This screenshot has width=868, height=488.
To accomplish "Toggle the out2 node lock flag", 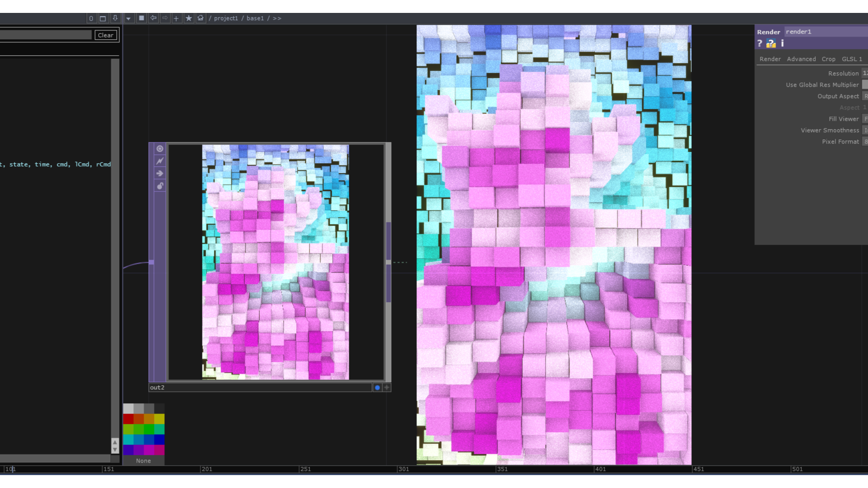I will point(160,186).
